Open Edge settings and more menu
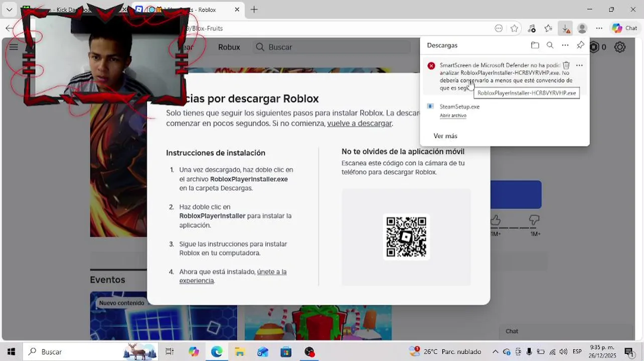Viewport: 644px width, 361px height. [599, 29]
